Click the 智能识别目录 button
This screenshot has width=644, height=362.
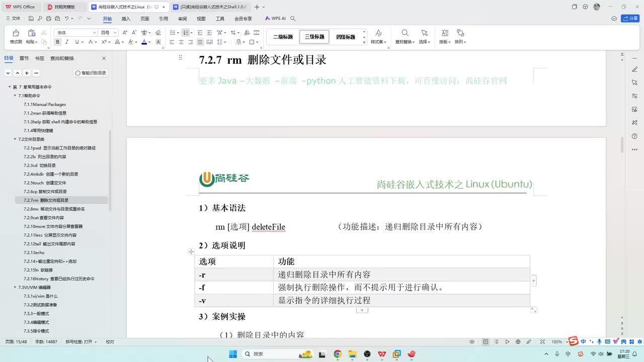91,73
